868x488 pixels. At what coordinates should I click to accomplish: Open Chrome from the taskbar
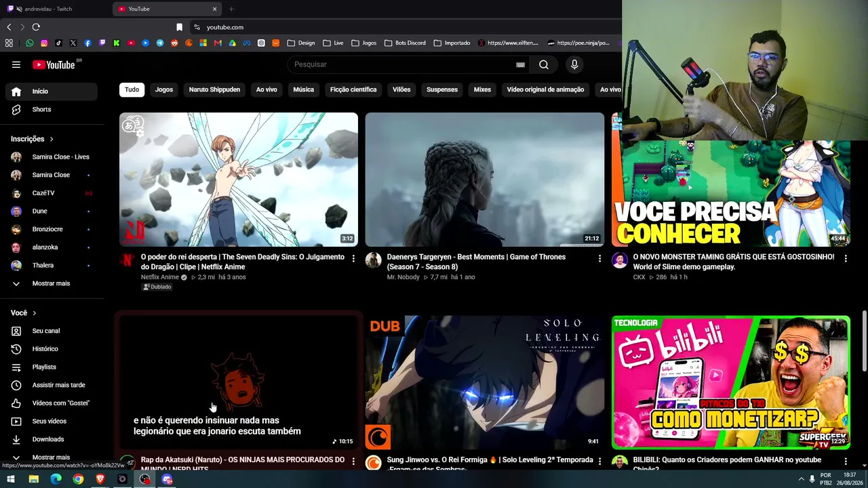coord(78,479)
